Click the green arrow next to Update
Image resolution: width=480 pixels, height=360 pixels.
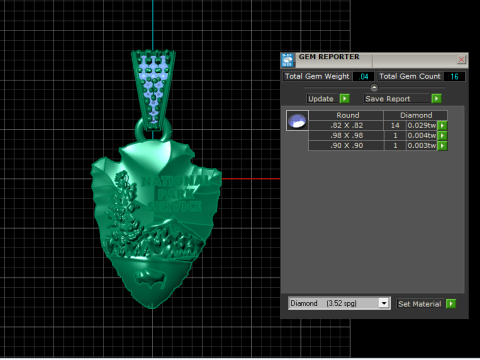(x=344, y=99)
